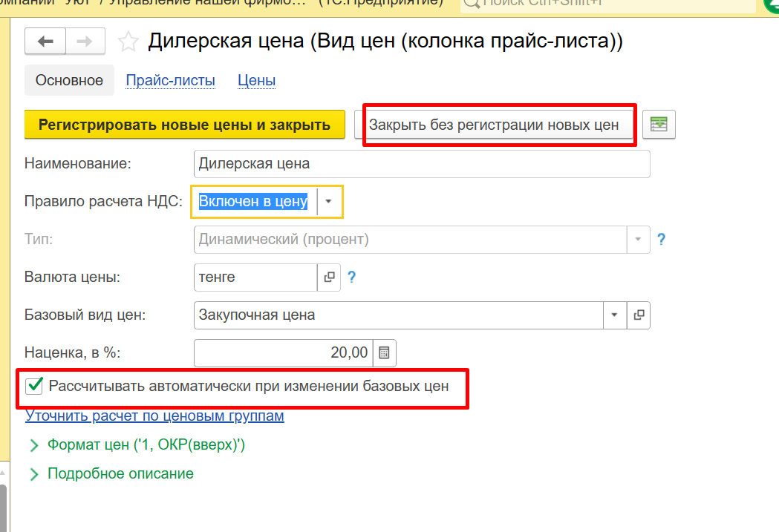779x532 pixels.
Task: Open the Уточнить расчет по ценовым группам link
Action: tap(154, 416)
